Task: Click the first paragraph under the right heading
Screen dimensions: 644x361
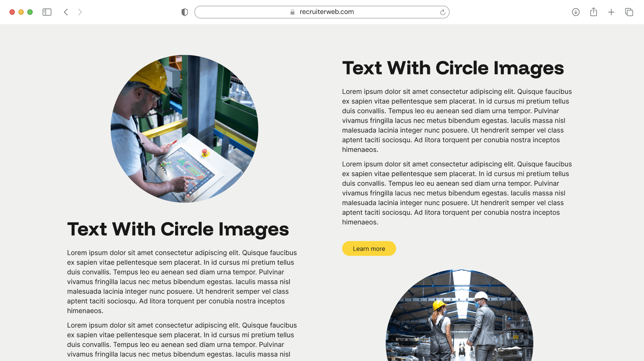Action: tap(457, 120)
